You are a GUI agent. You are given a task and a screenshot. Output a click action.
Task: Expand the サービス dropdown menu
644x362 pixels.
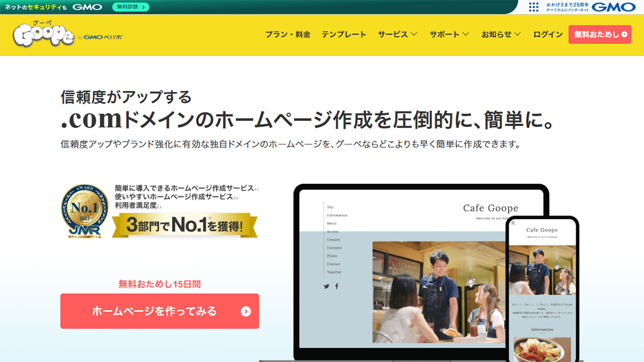click(x=397, y=34)
